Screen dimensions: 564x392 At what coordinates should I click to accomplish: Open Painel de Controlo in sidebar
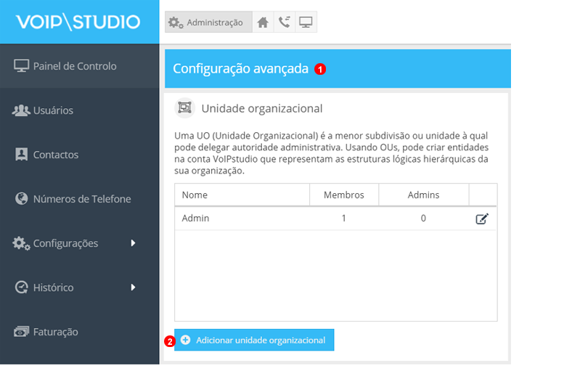click(x=75, y=66)
